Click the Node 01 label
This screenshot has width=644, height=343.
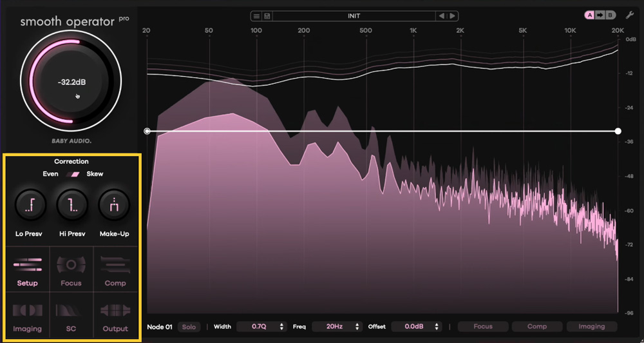click(160, 327)
